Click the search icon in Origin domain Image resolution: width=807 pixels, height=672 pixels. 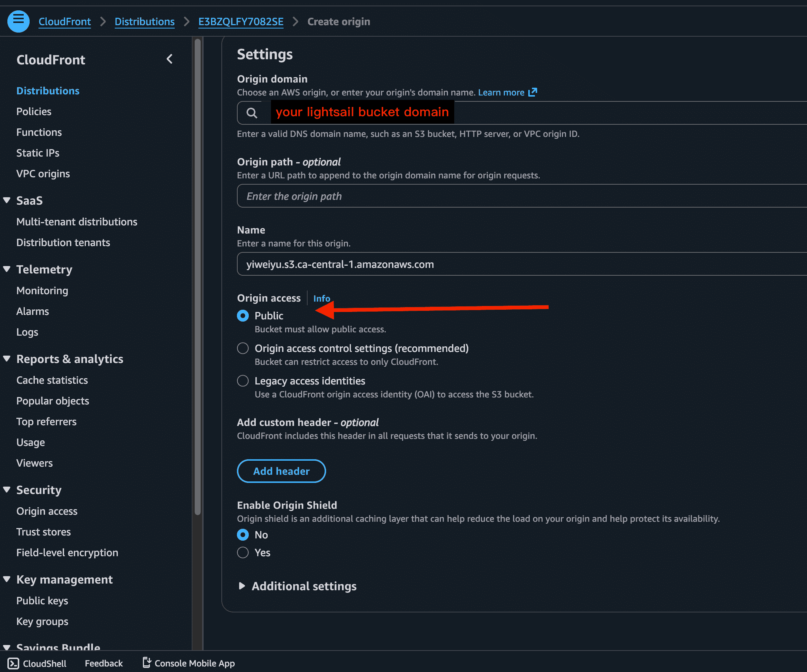[x=252, y=112]
